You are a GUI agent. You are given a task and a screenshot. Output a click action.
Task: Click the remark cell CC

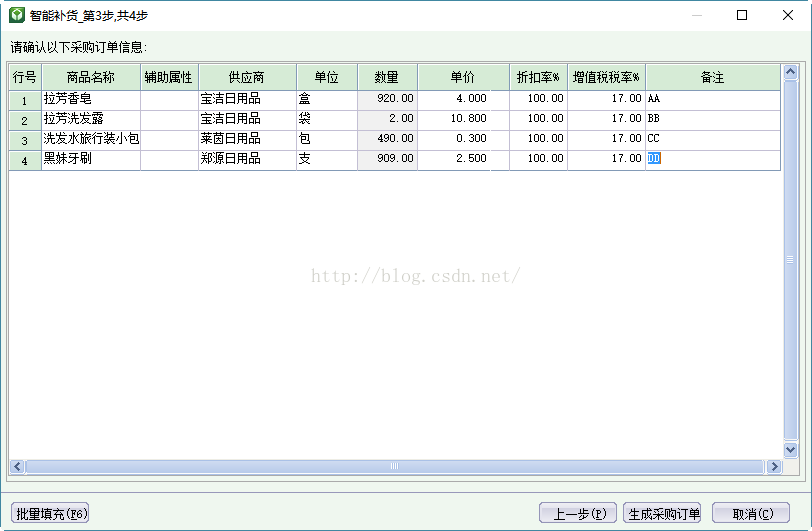[x=713, y=140]
